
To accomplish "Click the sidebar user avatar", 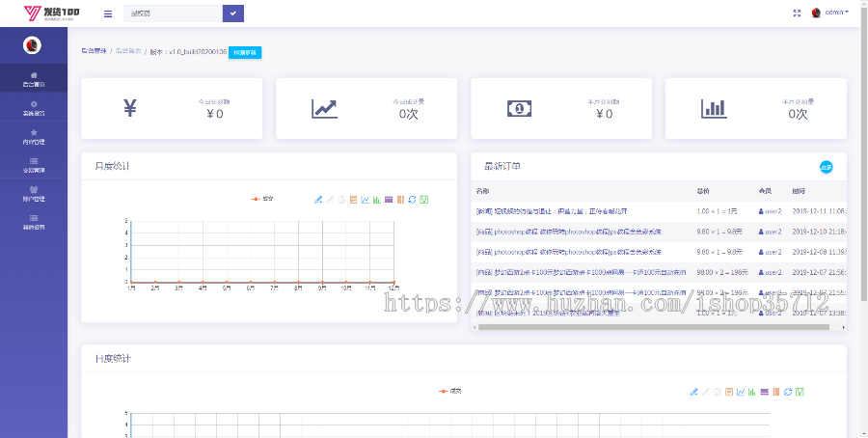I will tap(33, 45).
